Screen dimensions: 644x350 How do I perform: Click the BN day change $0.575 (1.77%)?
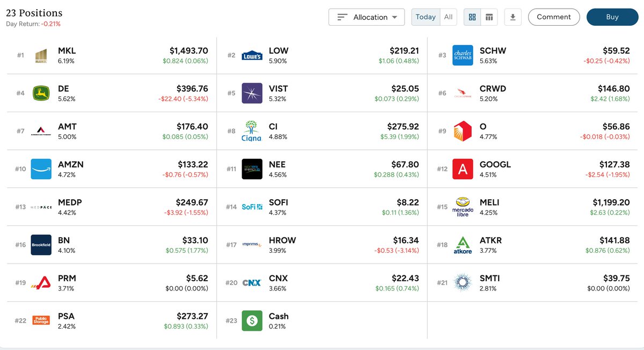pos(187,251)
